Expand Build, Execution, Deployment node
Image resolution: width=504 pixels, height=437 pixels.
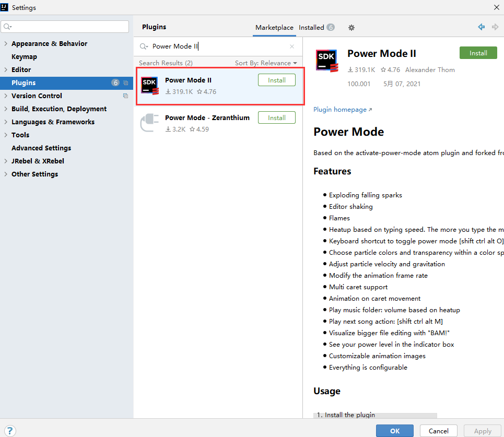coord(6,109)
